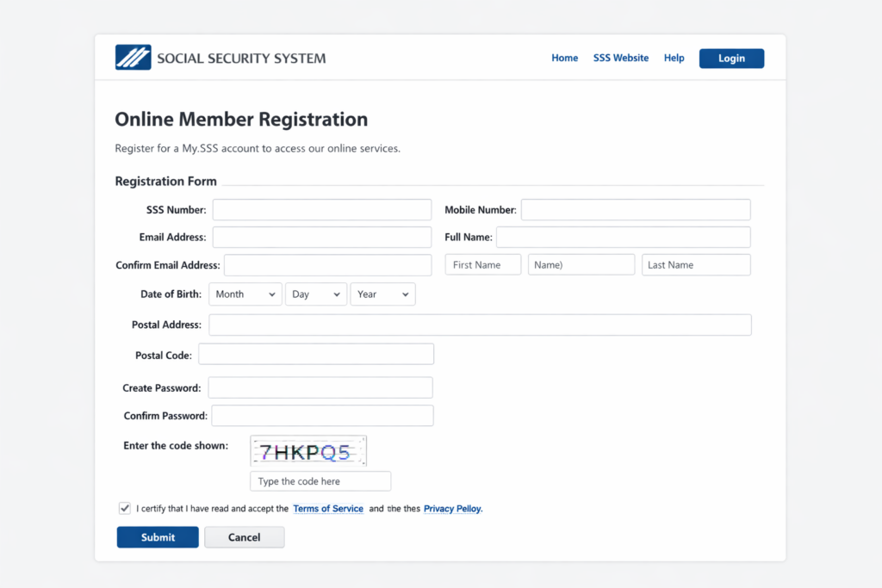This screenshot has height=588, width=882.
Task: Check the Terms of Service acceptance box
Action: (124, 507)
